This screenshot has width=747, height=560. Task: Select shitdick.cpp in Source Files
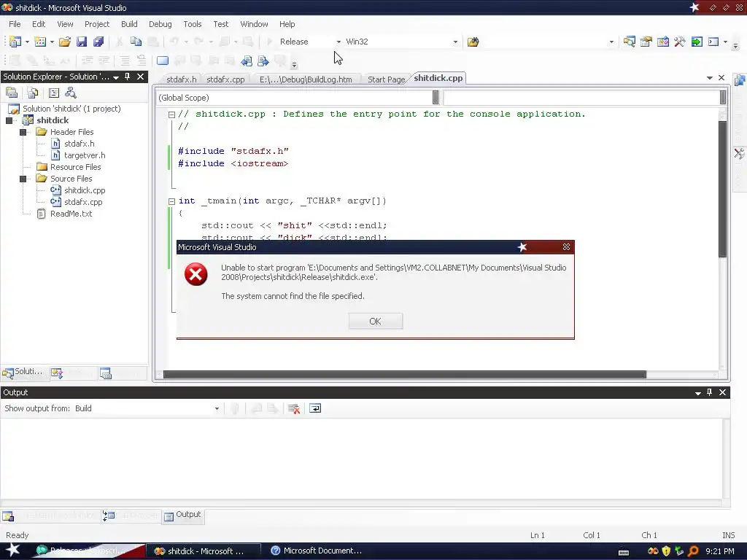click(x=85, y=190)
